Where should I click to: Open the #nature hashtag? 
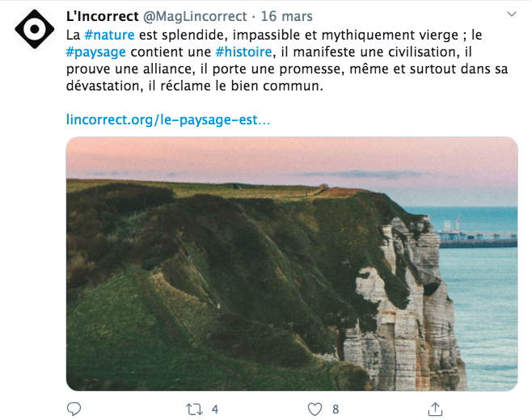pos(109,35)
